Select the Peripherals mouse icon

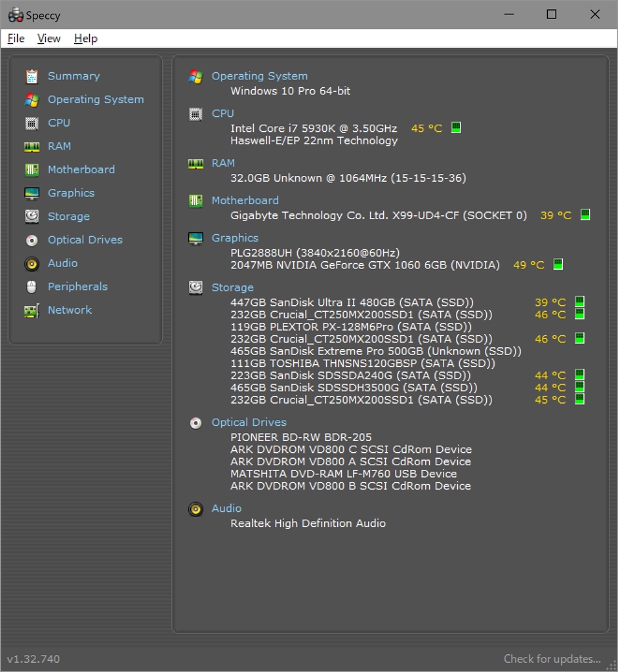pos(31,287)
